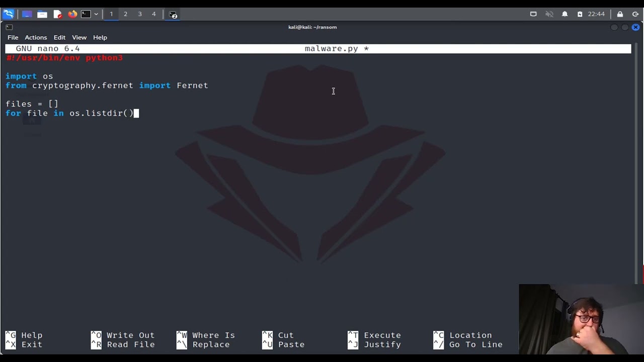Click the '^J Justify' shortcut
This screenshot has width=644, height=362.
[x=374, y=345]
